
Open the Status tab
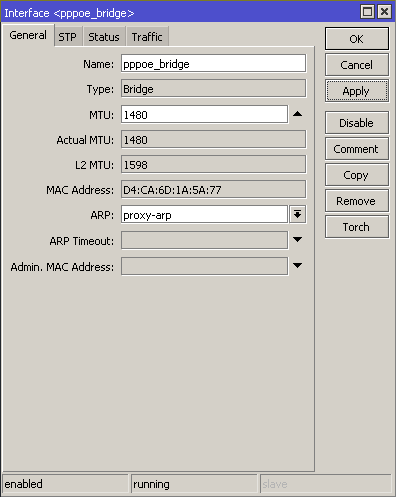tap(104, 37)
